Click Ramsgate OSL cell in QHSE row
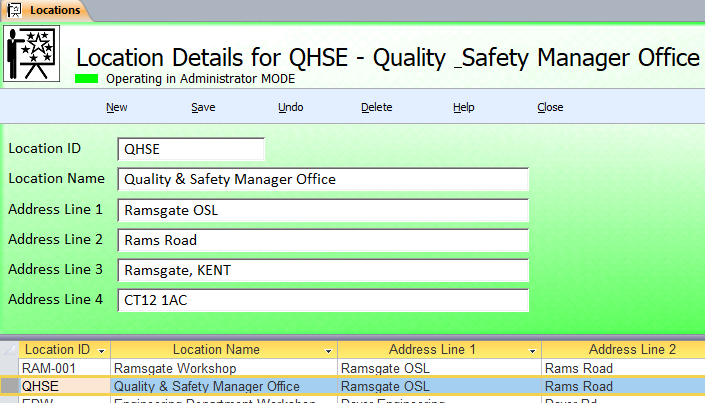 pos(439,386)
